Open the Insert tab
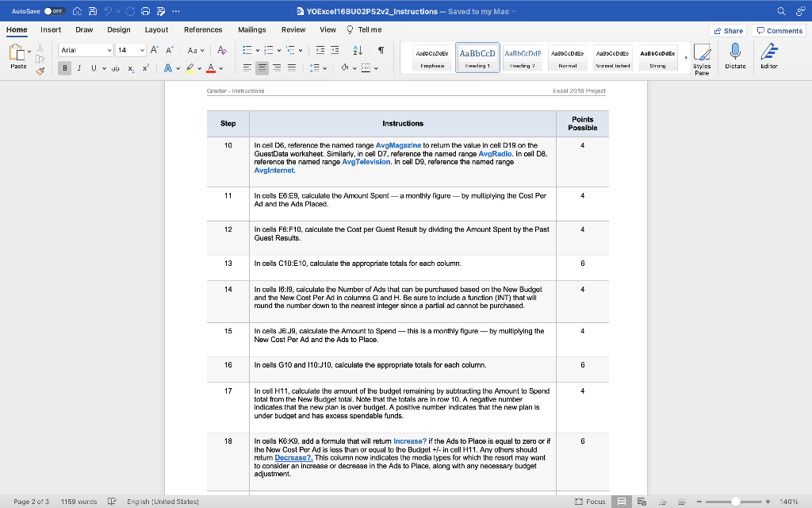812x508 pixels. coord(51,29)
